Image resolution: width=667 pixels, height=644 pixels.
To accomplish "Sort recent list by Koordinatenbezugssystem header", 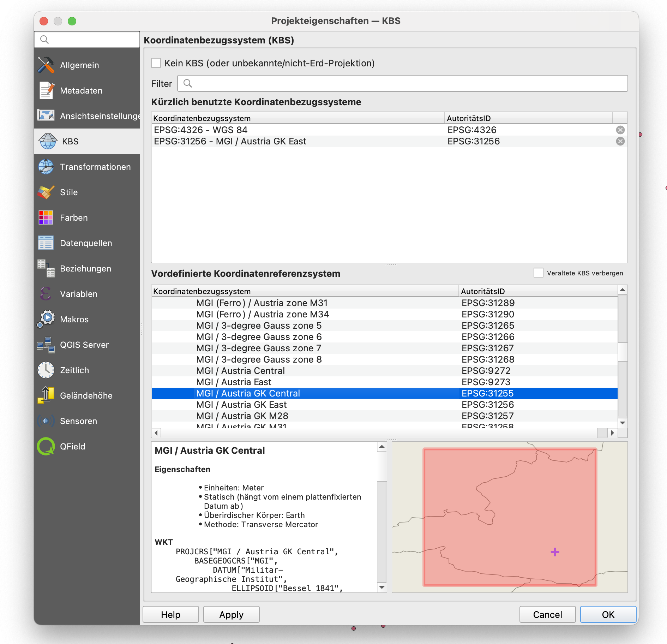I will click(x=298, y=118).
